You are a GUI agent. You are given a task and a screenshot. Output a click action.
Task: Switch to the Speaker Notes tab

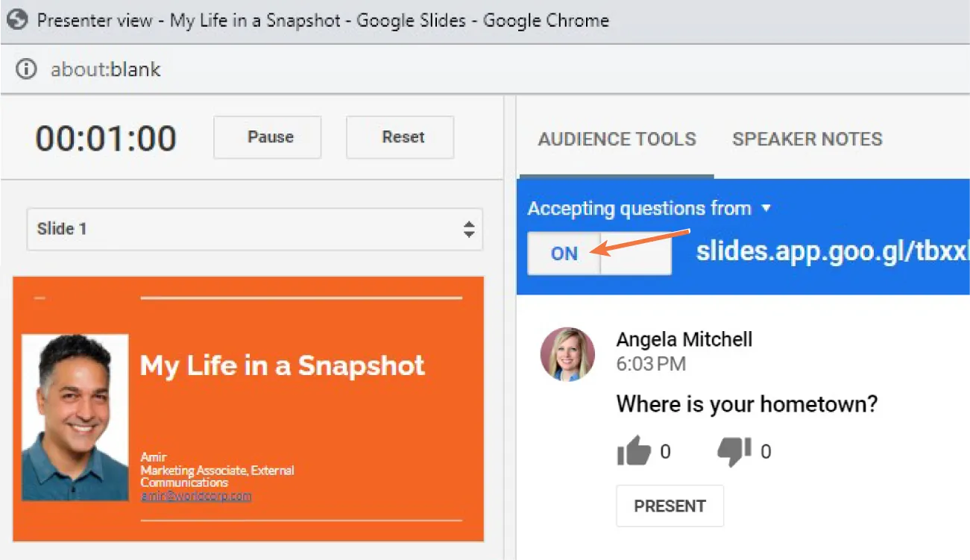tap(807, 139)
